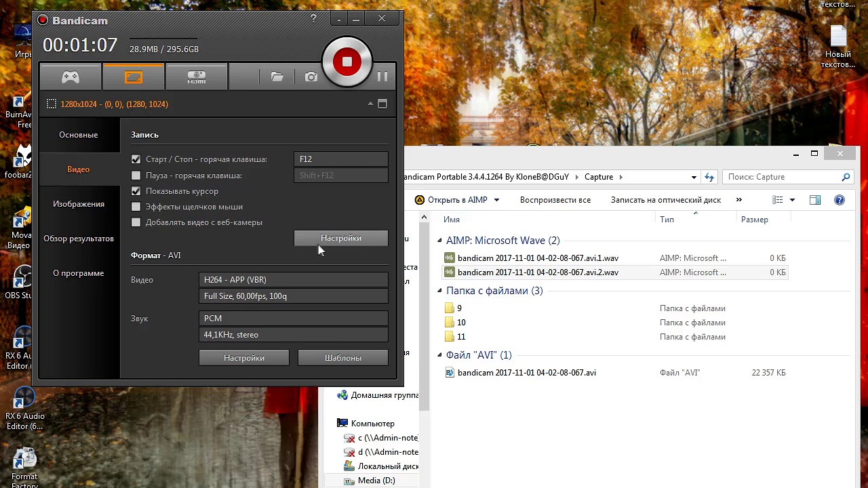This screenshot has height=488, width=868.
Task: Toggle the full-screen target window icon
Action: click(382, 104)
